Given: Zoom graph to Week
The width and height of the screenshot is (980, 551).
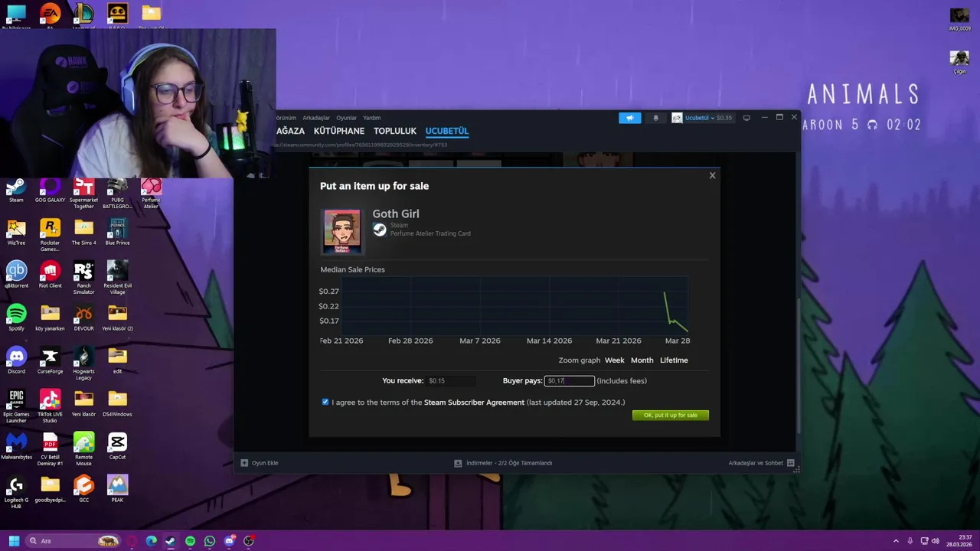Looking at the screenshot, I should tap(614, 360).
